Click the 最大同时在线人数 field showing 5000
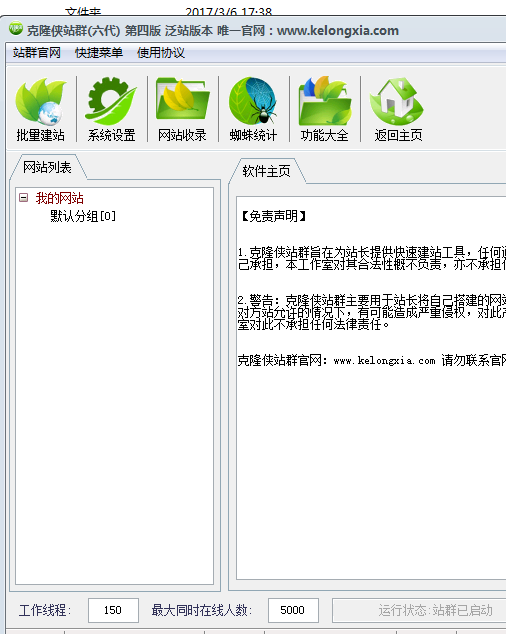Image resolution: width=506 pixels, height=634 pixels. (x=293, y=610)
